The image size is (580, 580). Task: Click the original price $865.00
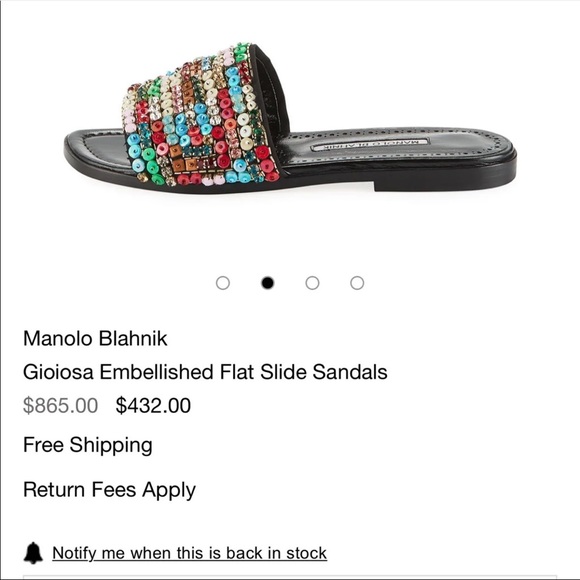[x=61, y=405]
